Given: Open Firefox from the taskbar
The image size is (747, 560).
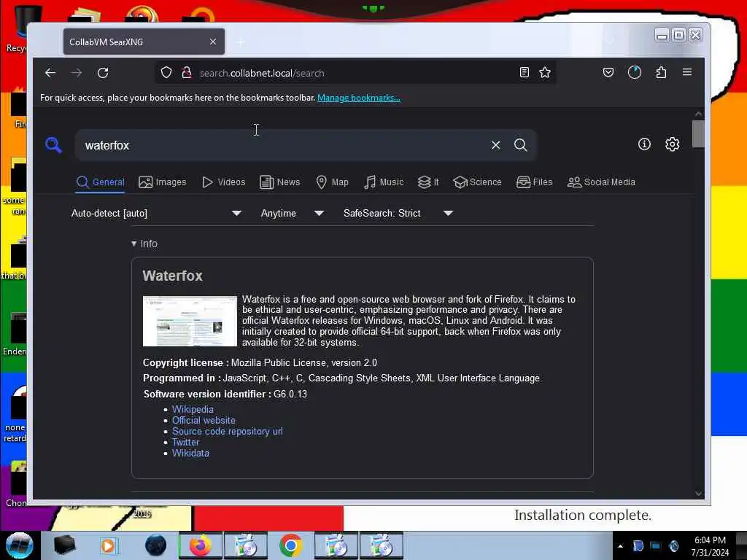Looking at the screenshot, I should pyautogui.click(x=200, y=545).
